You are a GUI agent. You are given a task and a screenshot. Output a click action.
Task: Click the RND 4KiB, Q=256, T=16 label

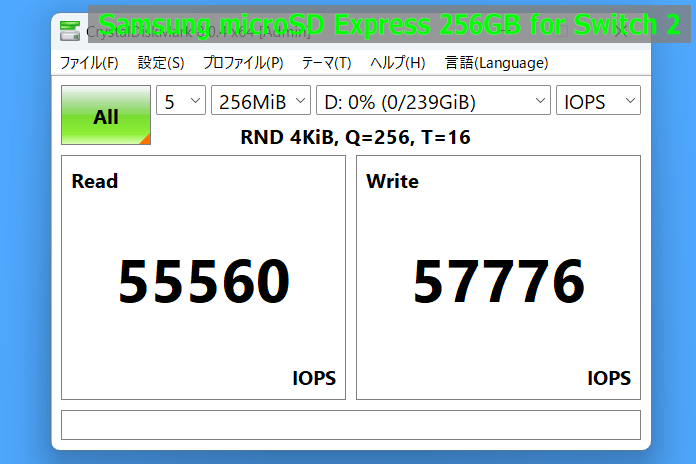355,138
